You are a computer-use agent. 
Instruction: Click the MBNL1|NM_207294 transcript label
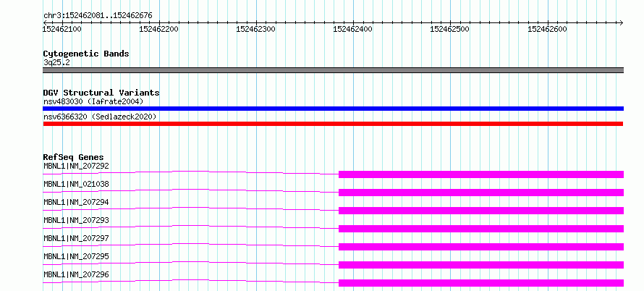77,202
